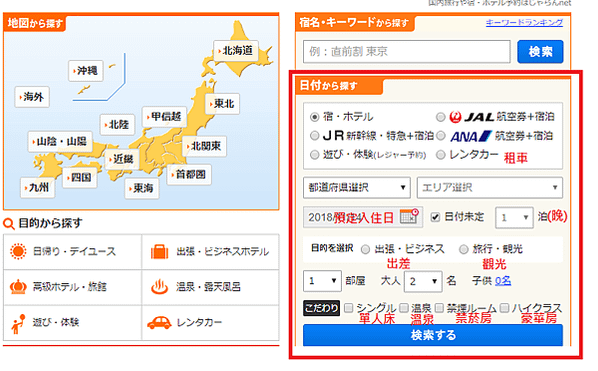Click the magnifier icon beside 目的から探す

point(9,223)
